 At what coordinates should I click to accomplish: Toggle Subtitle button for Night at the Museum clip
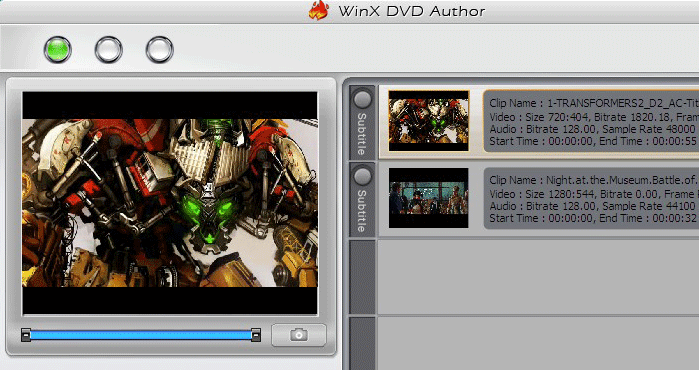362,200
